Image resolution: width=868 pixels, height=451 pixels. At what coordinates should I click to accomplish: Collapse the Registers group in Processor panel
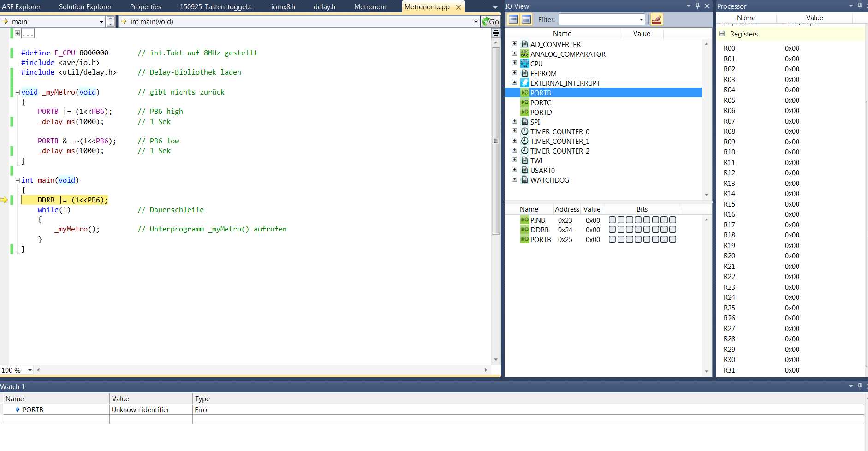(x=722, y=34)
